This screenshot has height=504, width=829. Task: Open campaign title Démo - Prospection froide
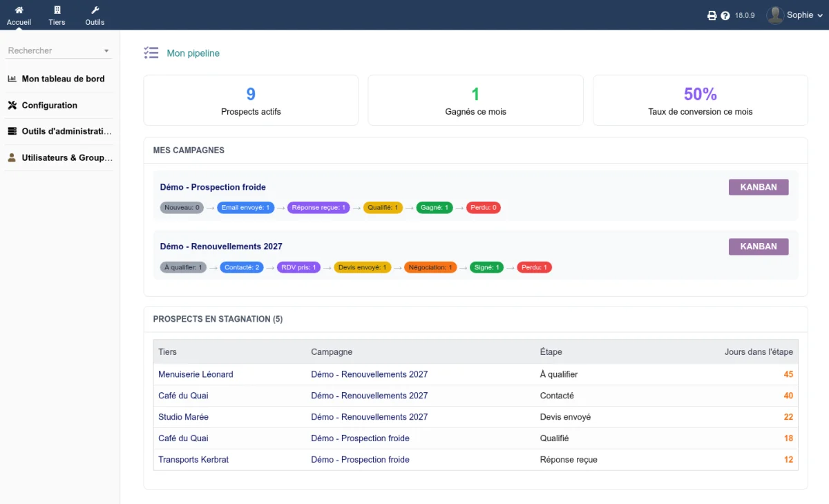tap(213, 187)
